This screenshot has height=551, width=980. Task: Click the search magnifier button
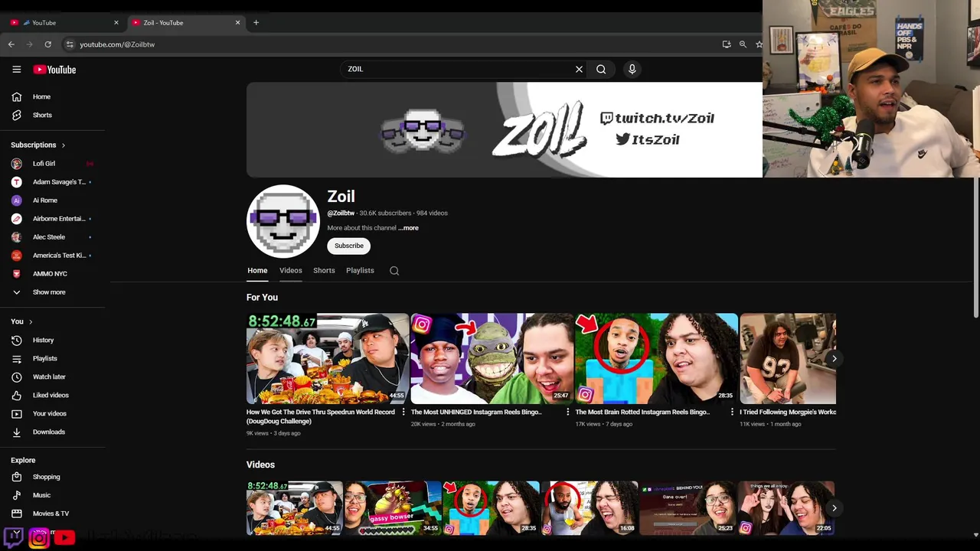tap(601, 69)
